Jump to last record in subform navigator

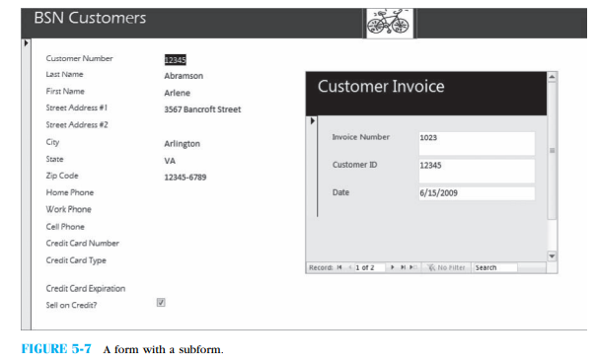coord(403,267)
